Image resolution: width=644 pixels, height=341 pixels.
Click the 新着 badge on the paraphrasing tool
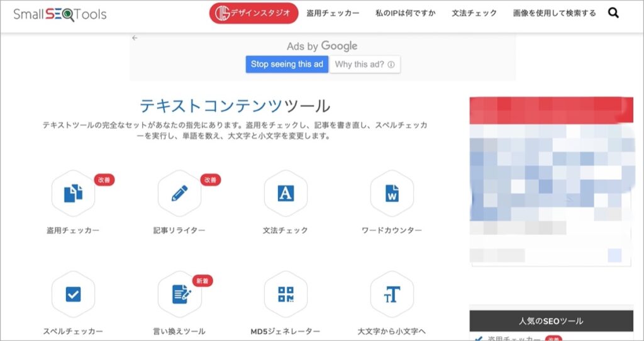203,281
